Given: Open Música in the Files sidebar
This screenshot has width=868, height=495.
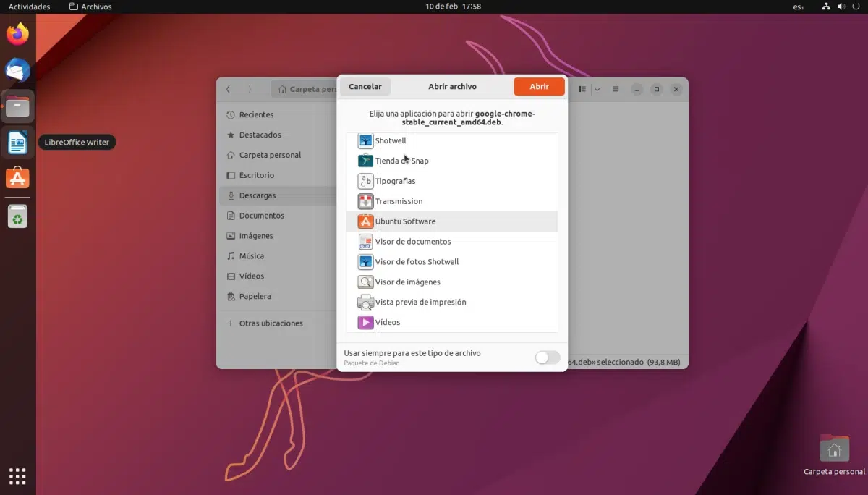Looking at the screenshot, I should [276, 255].
